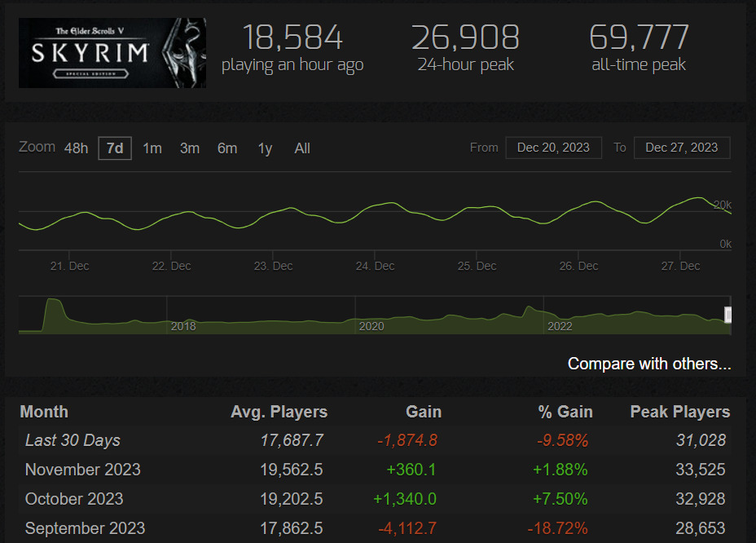Edit the From date field
This screenshot has height=543, width=756.
(553, 148)
